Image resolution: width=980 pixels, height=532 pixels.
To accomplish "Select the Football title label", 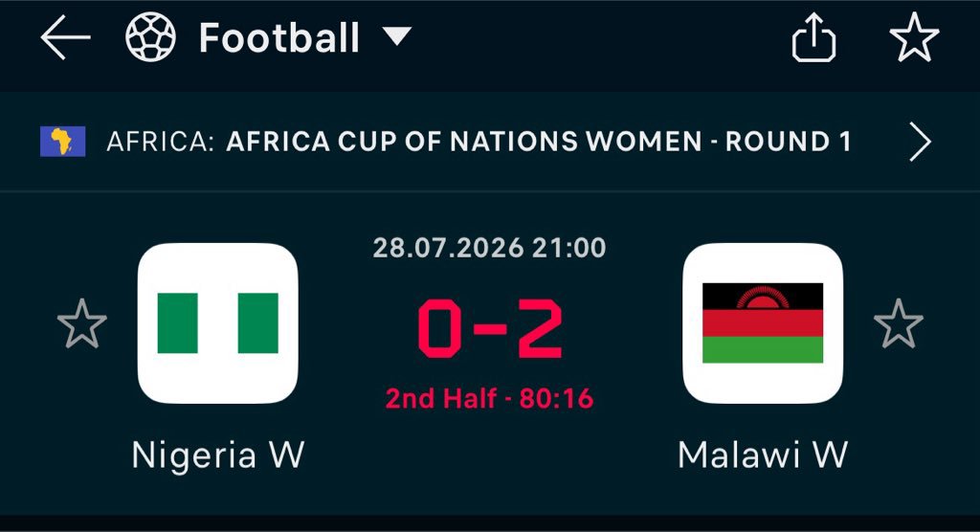I will tap(279, 38).
